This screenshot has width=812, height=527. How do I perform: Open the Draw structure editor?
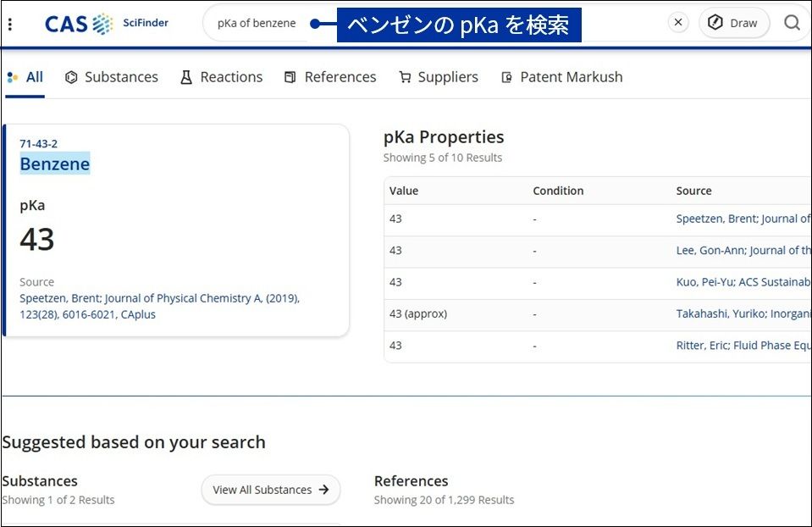[x=733, y=23]
